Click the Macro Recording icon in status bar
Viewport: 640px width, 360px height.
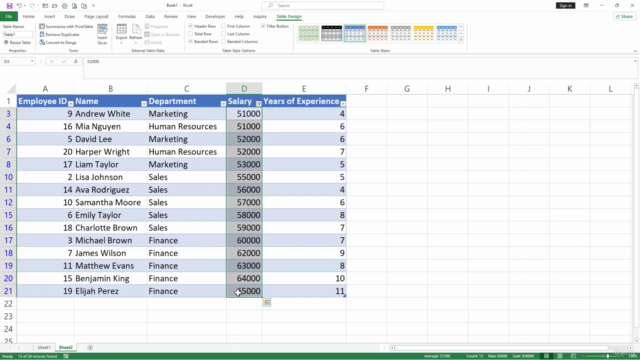click(66, 356)
